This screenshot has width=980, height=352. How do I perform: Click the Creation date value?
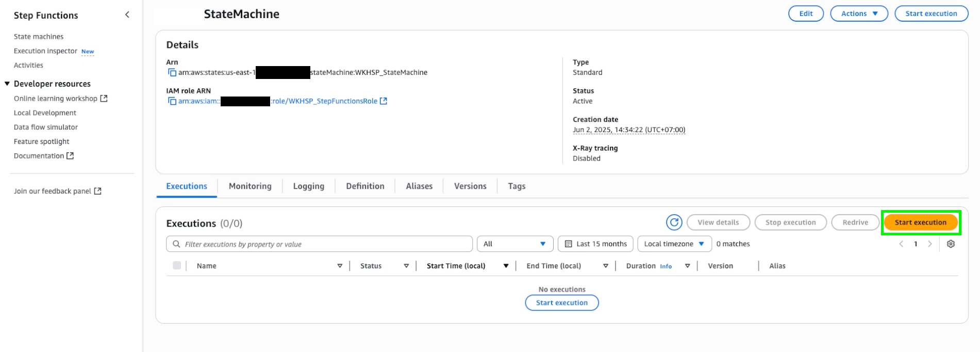[x=629, y=130]
